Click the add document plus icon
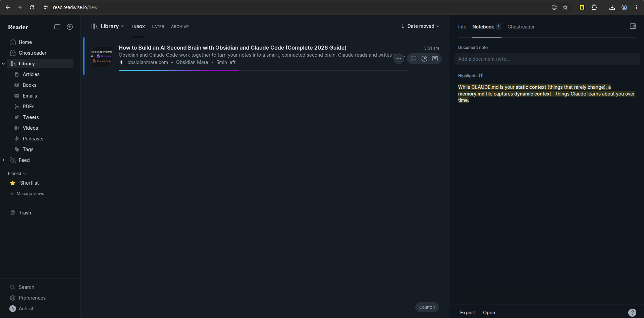 tap(70, 27)
